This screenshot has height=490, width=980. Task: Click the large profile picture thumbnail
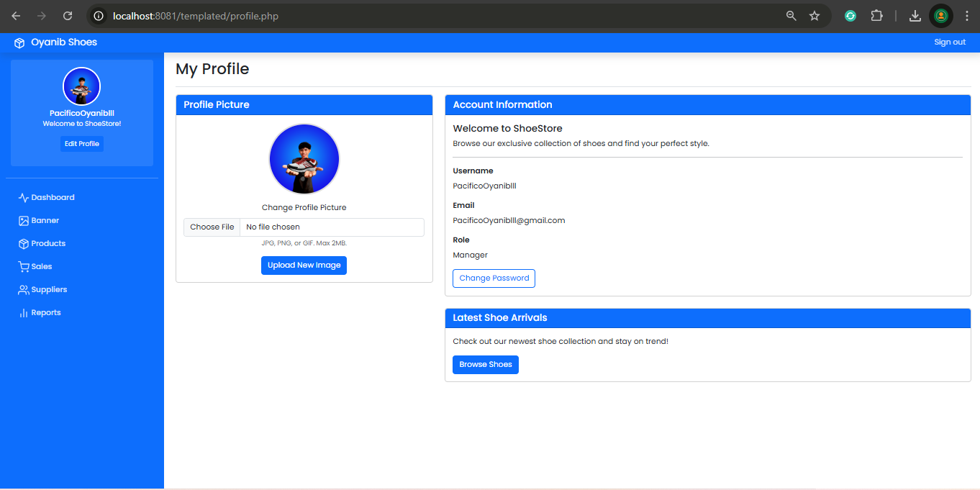point(304,159)
